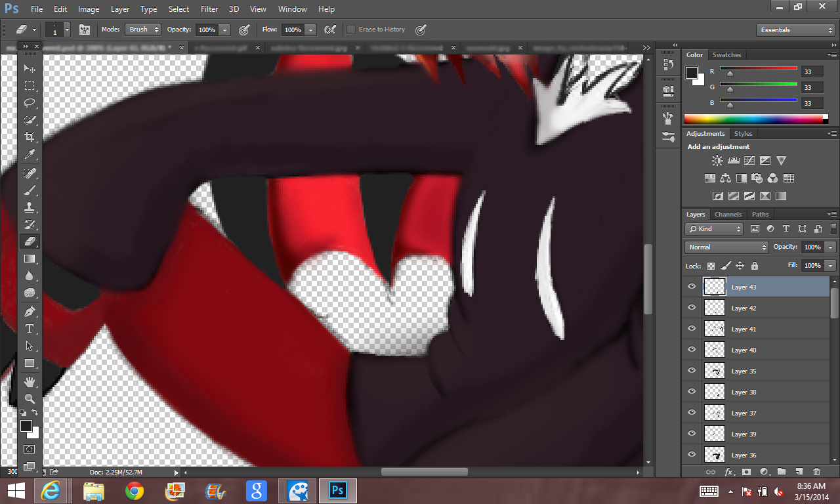This screenshot has width=840, height=504.
Task: Switch to the Styles tab
Action: tap(743, 134)
